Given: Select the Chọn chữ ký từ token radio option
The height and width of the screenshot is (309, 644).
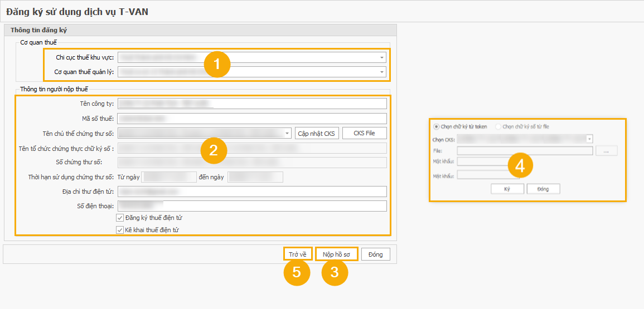Looking at the screenshot, I should (436, 126).
